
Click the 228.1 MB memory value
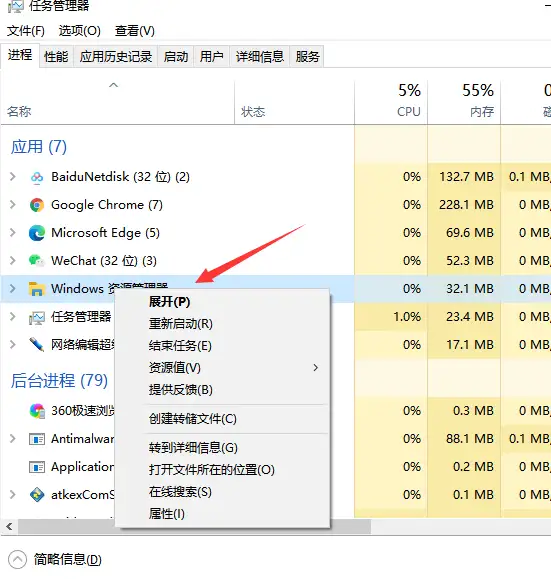click(466, 205)
